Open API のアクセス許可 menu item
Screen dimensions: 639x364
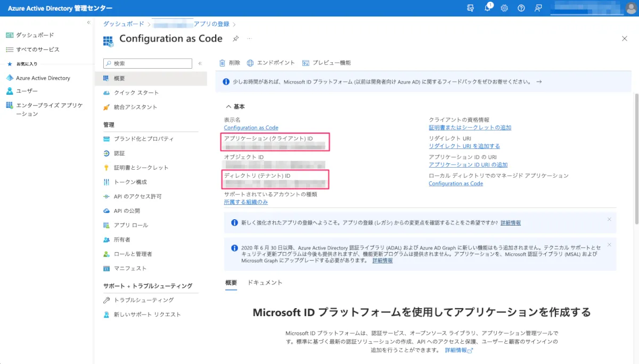137,196
